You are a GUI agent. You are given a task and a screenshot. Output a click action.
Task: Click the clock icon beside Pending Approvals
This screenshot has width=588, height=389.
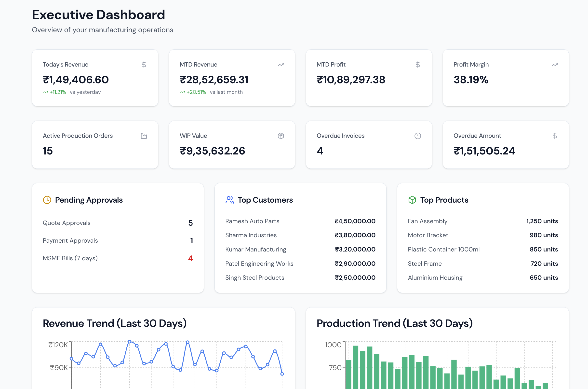coord(47,200)
